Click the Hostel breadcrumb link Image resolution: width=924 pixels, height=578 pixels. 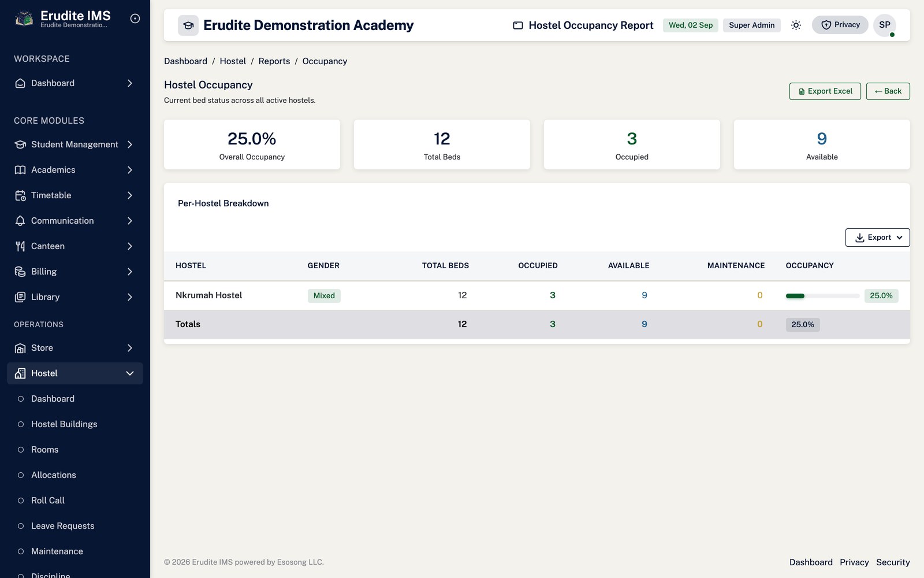(233, 61)
